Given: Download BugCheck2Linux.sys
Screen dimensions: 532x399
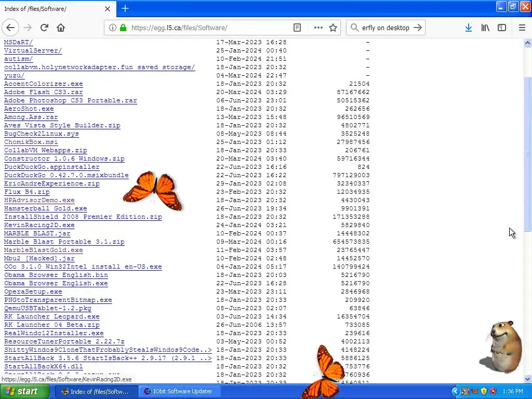Looking at the screenshot, I should pos(42,134).
